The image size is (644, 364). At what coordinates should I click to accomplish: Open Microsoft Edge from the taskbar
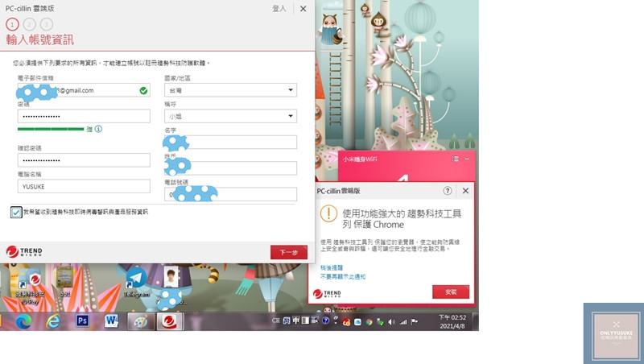click(23, 321)
